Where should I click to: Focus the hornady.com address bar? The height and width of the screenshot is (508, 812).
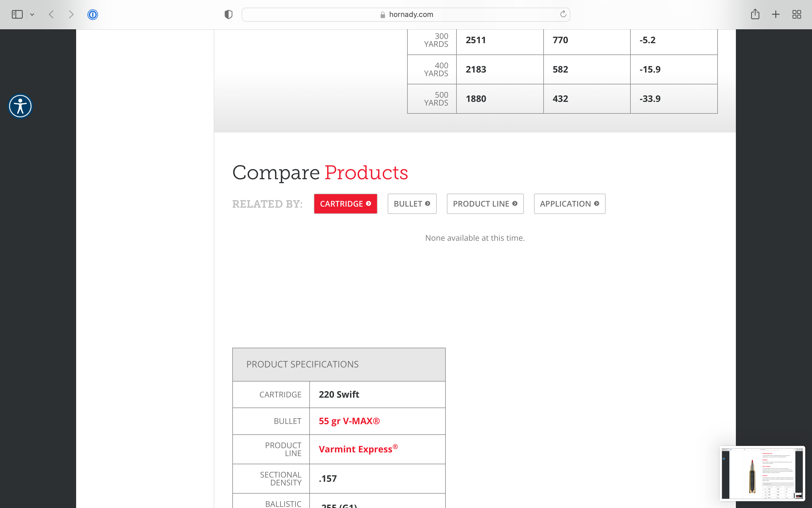(x=406, y=14)
